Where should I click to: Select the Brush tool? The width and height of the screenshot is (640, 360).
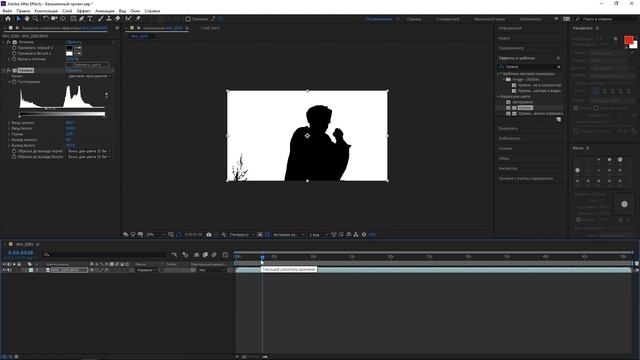tap(100, 19)
